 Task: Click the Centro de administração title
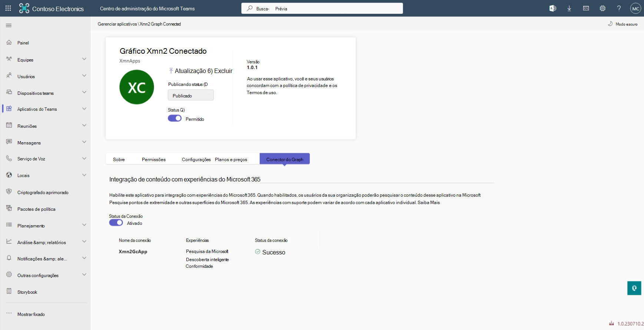click(147, 9)
